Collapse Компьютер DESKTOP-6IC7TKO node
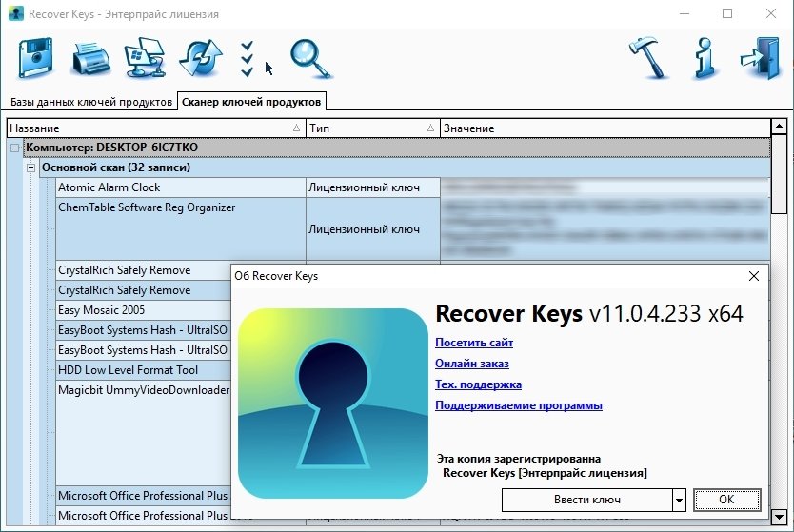The image size is (794, 532). tap(14, 148)
